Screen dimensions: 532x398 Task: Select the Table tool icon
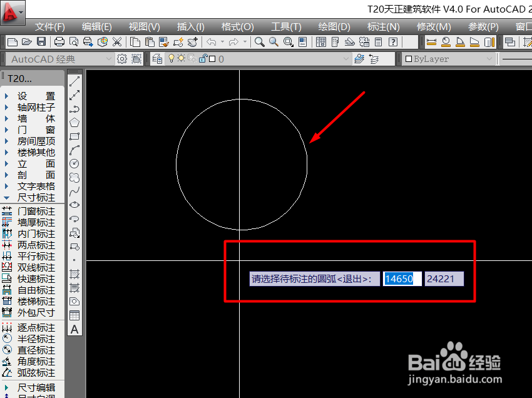point(74,315)
